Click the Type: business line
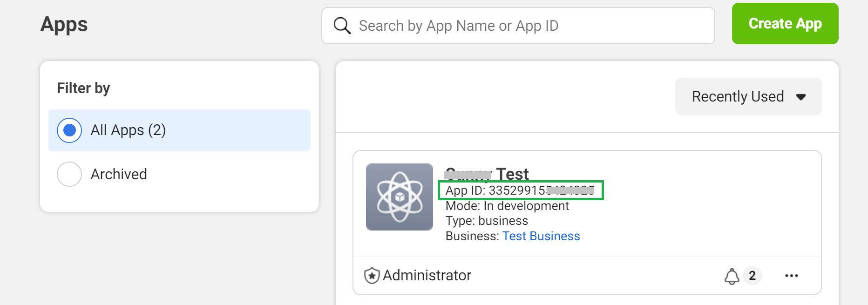The height and width of the screenshot is (305, 868). 487,221
